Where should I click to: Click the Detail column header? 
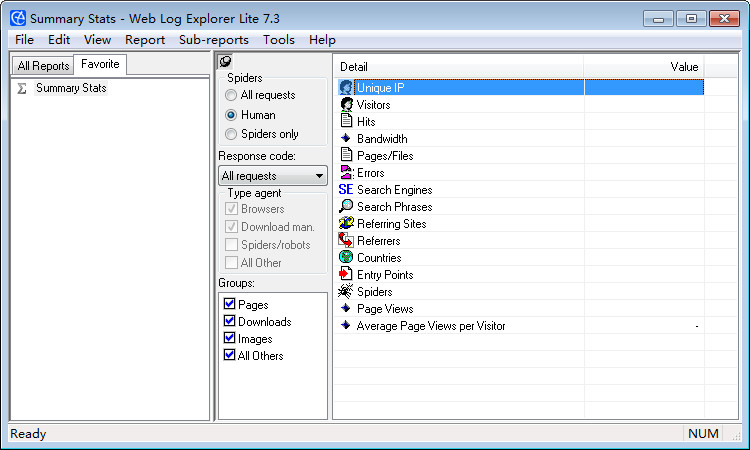pos(459,66)
